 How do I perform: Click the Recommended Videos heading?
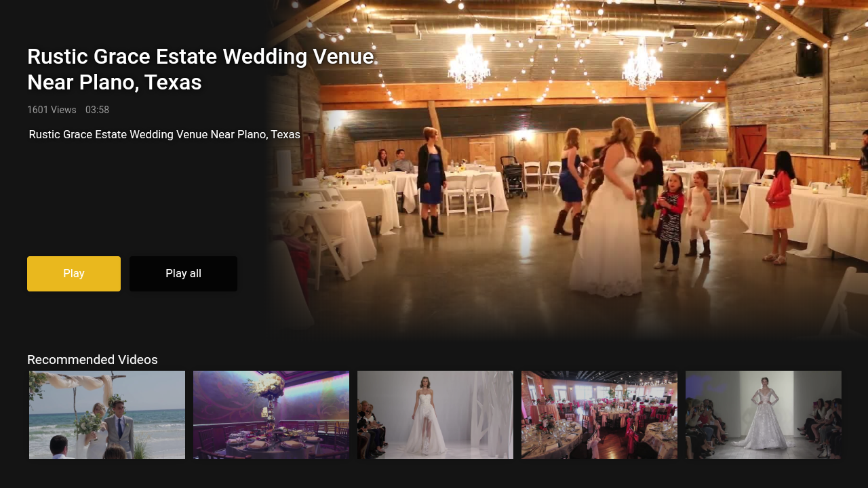[x=92, y=359]
